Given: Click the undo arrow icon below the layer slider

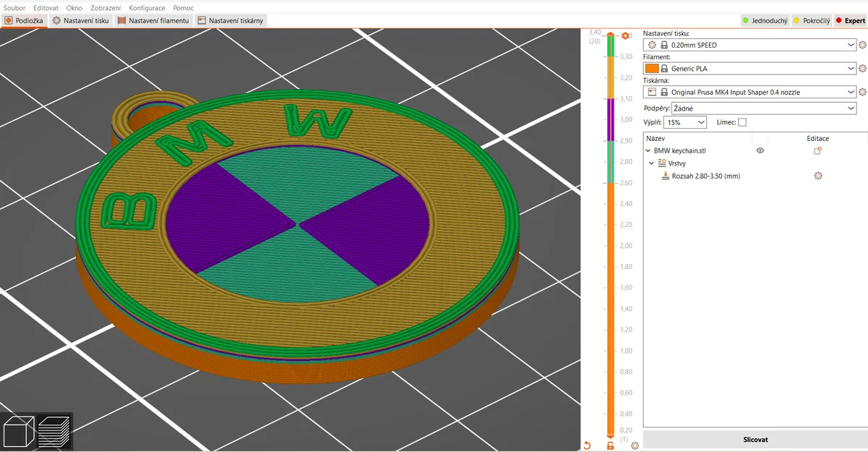Looking at the screenshot, I should click(587, 445).
